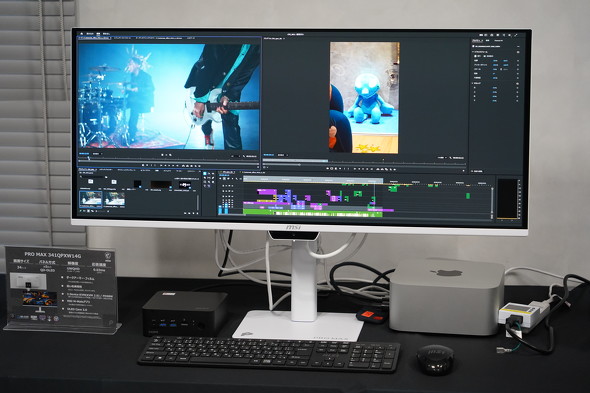Screen dimensions: 590x393
Task: Select the long green audio clip in the timeline
Action: [x=312, y=213]
